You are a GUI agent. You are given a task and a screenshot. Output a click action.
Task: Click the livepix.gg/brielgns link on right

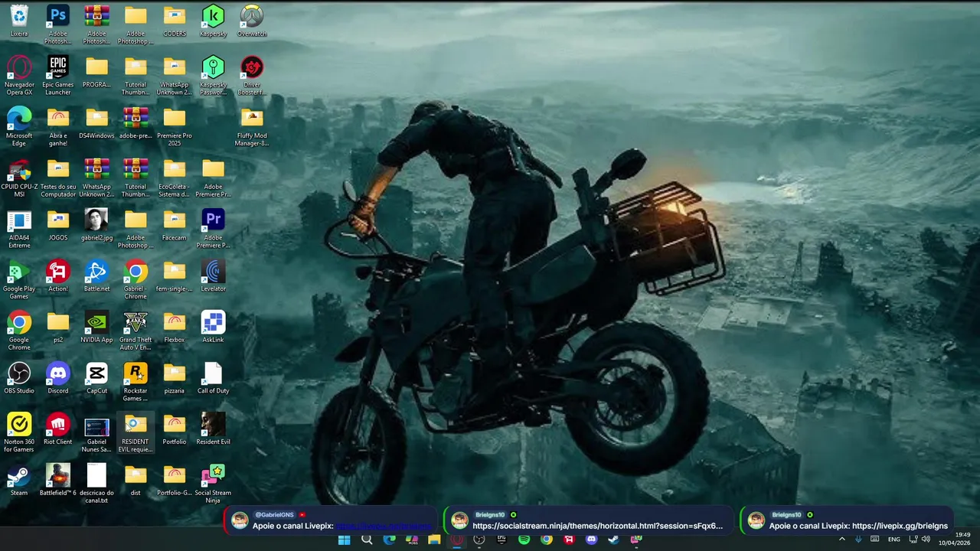point(900,526)
